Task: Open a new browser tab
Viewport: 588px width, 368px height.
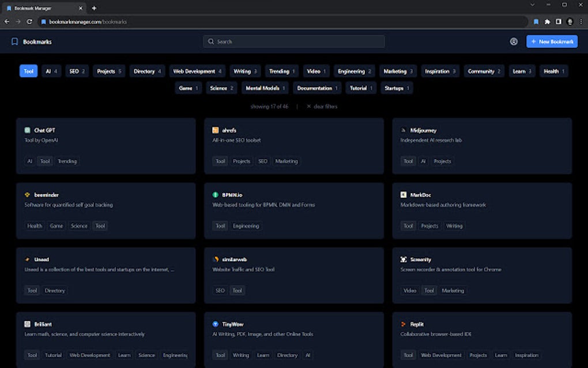Action: [94, 8]
